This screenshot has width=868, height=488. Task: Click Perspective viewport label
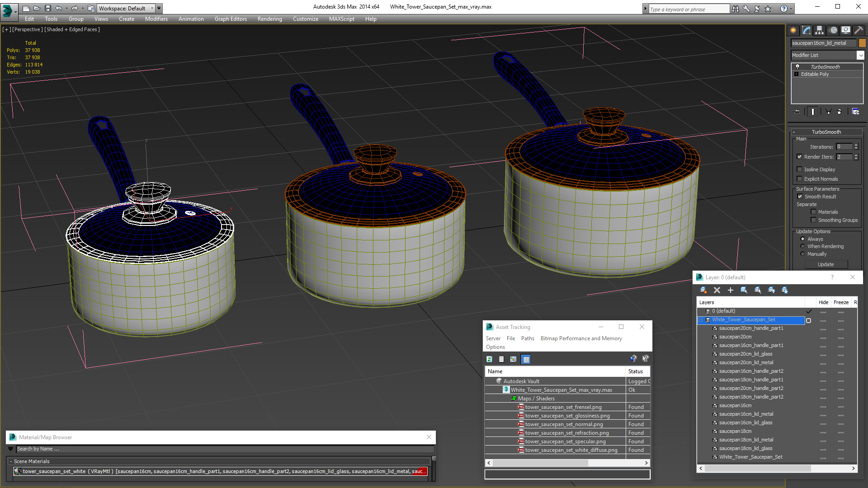(x=28, y=29)
